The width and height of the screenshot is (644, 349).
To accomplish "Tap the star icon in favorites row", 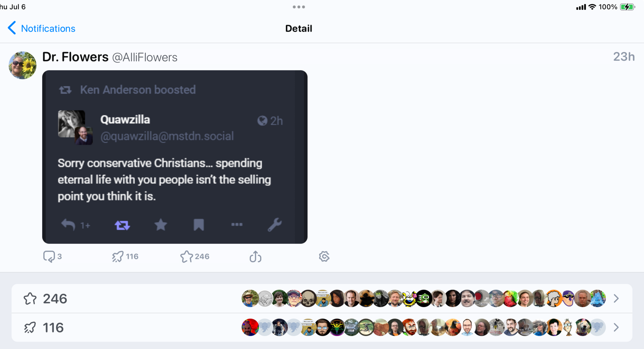I will [30, 299].
